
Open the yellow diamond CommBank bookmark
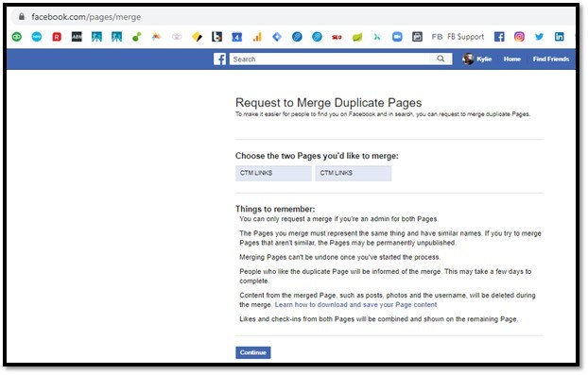point(197,37)
